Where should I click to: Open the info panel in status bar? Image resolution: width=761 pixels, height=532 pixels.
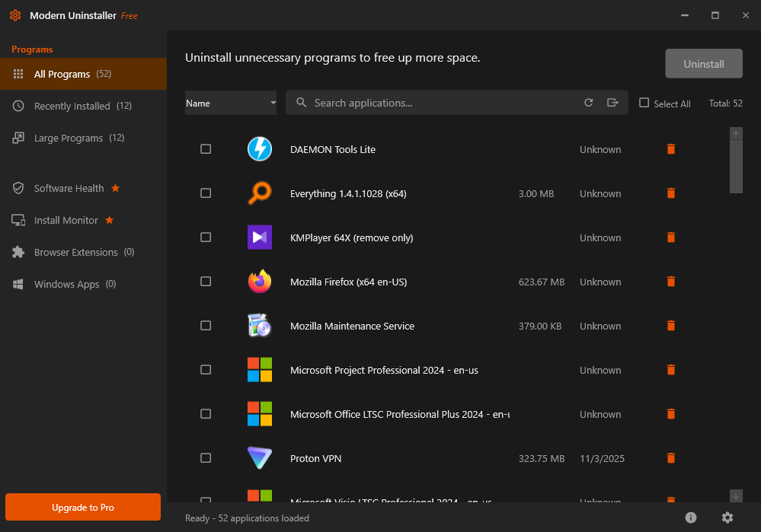(x=691, y=518)
